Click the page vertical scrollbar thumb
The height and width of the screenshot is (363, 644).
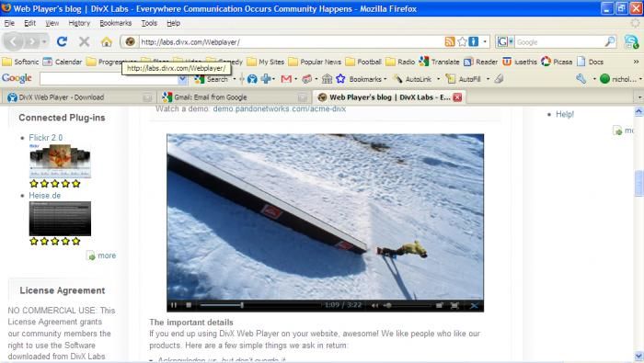638,184
